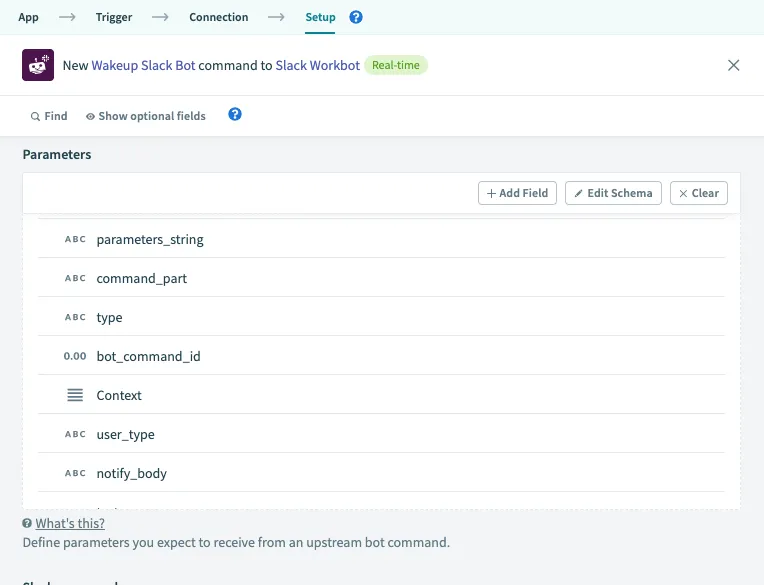The image size is (764, 585).
Task: Click the object list icon beside Context
Action: click(75, 396)
